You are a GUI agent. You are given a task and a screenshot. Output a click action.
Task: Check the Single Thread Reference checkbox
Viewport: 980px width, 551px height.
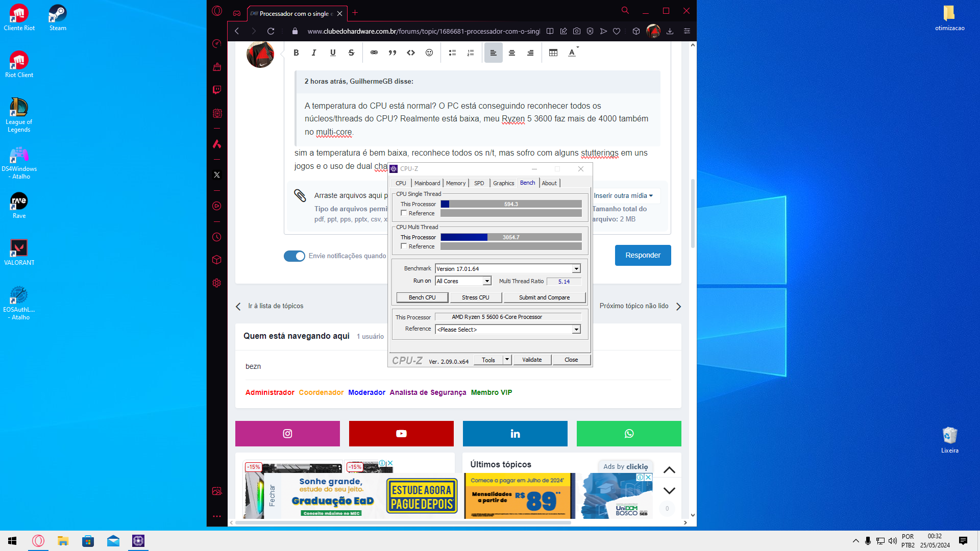pos(404,213)
